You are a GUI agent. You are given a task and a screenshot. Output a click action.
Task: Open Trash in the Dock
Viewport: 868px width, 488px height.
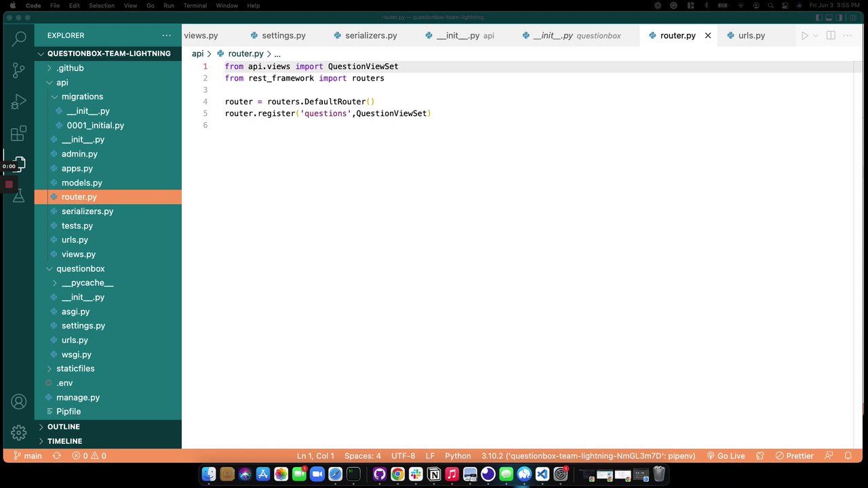[x=658, y=474]
